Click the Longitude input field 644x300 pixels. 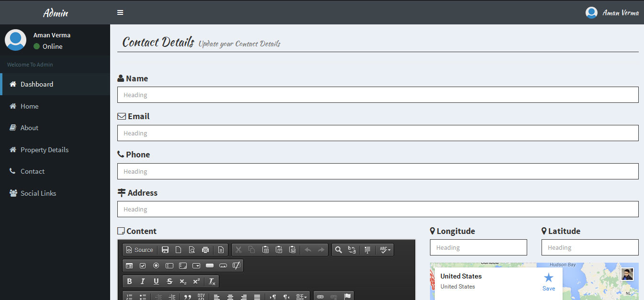coord(478,247)
